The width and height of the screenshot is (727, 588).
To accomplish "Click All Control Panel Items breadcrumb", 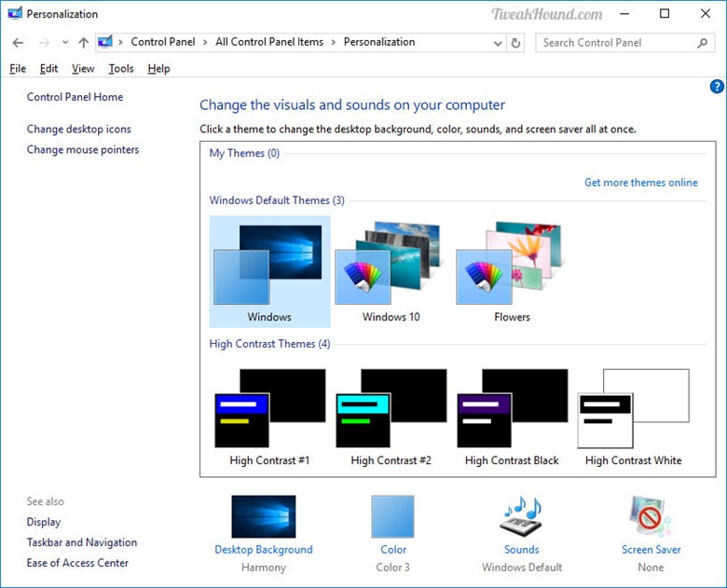I will 269,42.
